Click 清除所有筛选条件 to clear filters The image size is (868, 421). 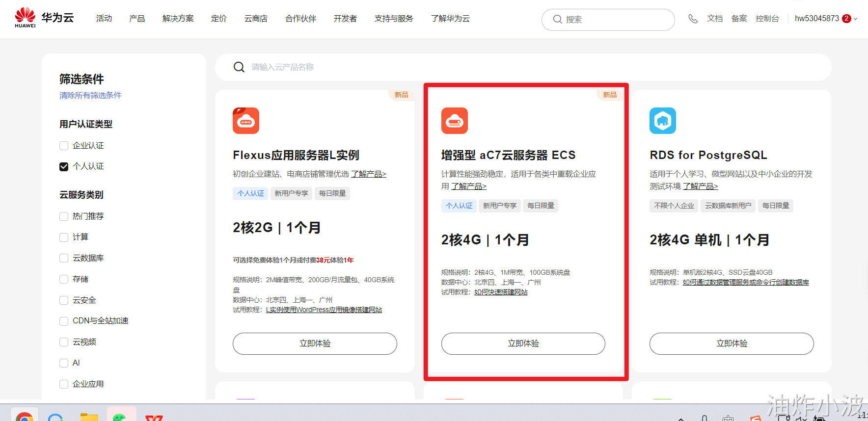click(x=90, y=95)
